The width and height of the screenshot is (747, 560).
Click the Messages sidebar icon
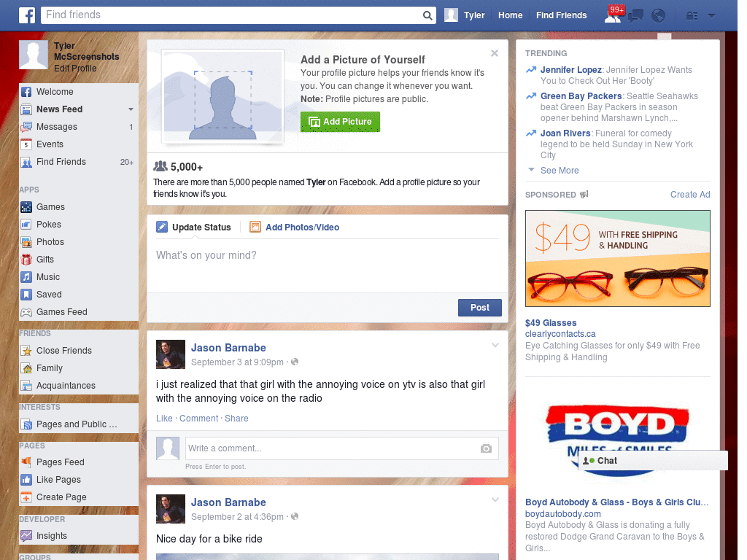pos(26,127)
